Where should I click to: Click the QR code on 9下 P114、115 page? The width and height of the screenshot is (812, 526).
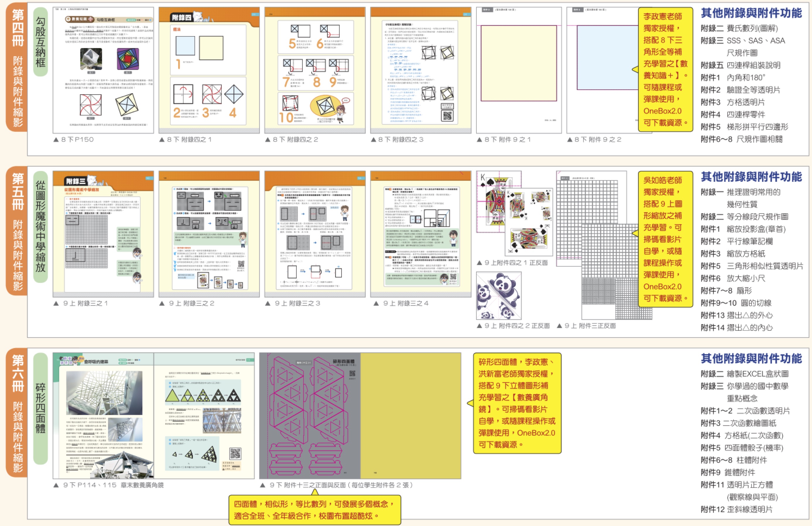[235, 453]
